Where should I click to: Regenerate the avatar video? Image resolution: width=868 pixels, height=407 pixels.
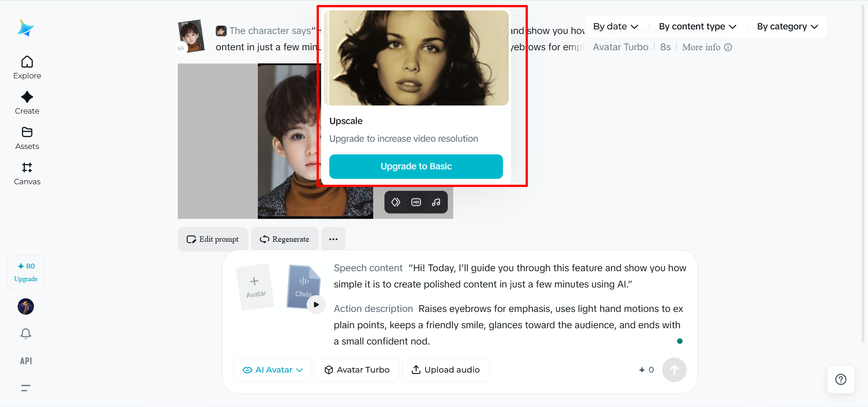285,239
